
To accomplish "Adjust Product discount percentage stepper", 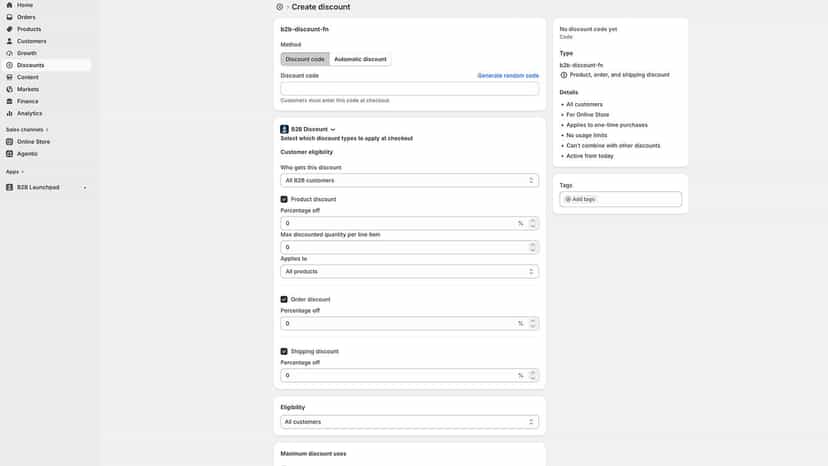I will tap(532, 223).
